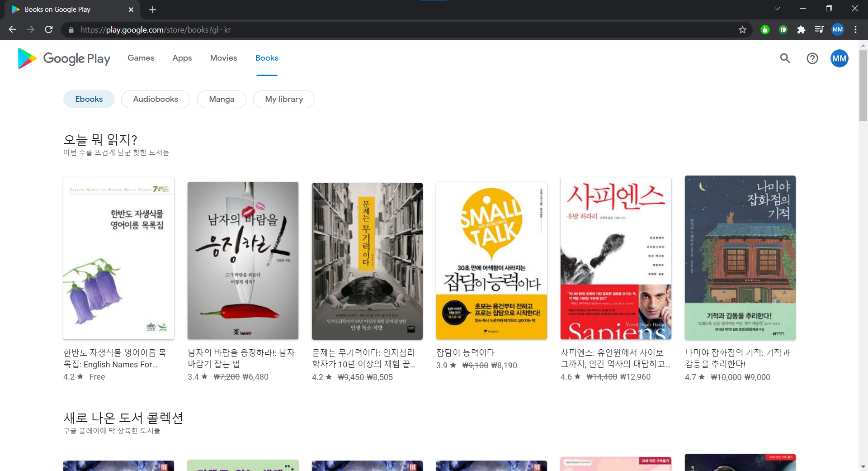Open My library

[284, 99]
